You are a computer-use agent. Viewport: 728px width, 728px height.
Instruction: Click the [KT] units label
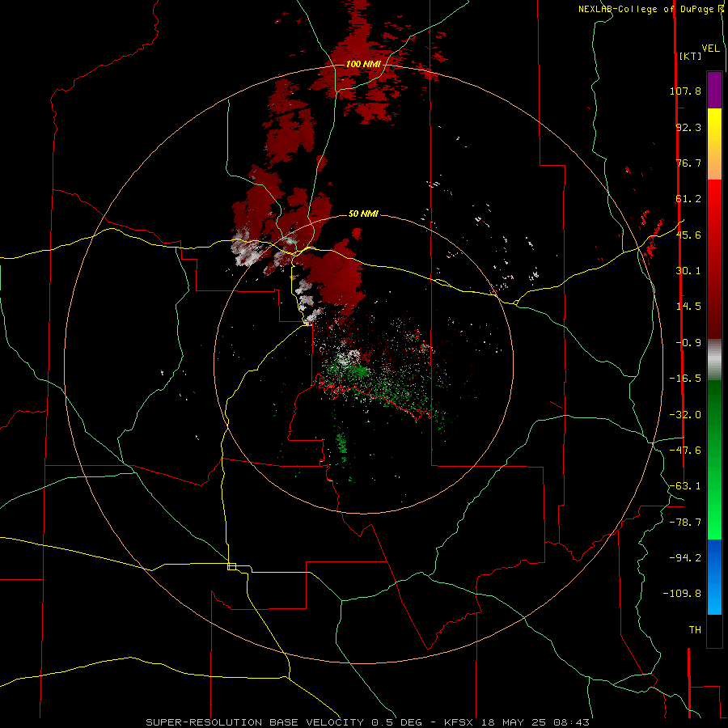690,56
